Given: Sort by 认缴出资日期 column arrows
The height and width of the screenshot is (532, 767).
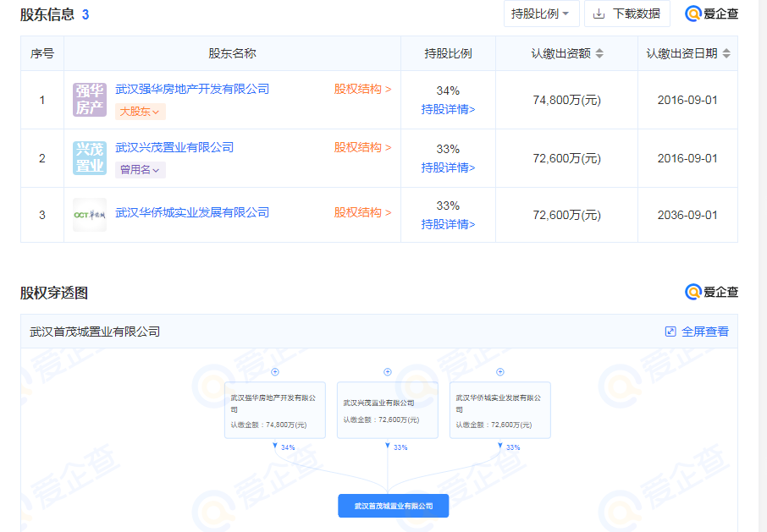Looking at the screenshot, I should tap(726, 53).
